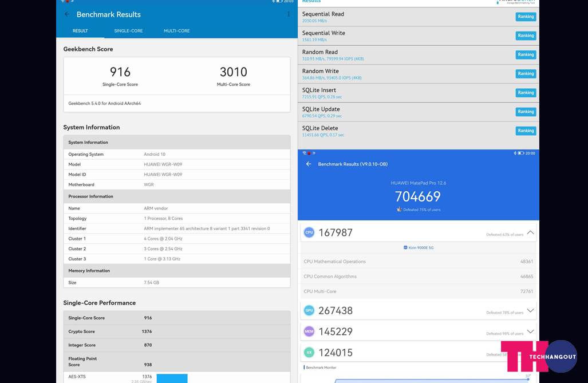This screenshot has height=383, width=588.
Task: Select the CPU Mathematical Operations row
Action: click(418, 262)
